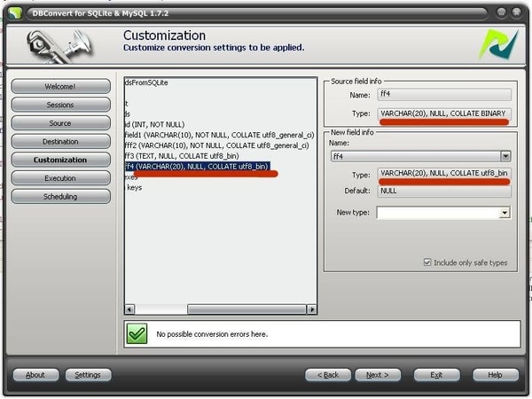Switch to the Destination step
This screenshot has height=399, width=532.
(60, 142)
